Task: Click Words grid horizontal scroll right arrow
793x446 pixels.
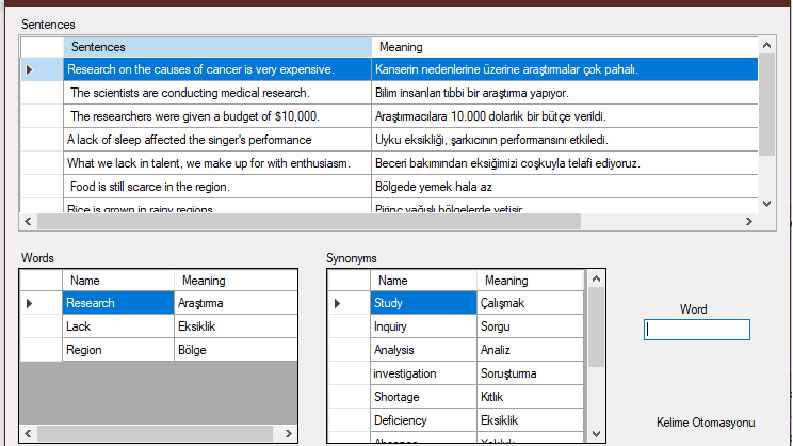Action: (288, 433)
